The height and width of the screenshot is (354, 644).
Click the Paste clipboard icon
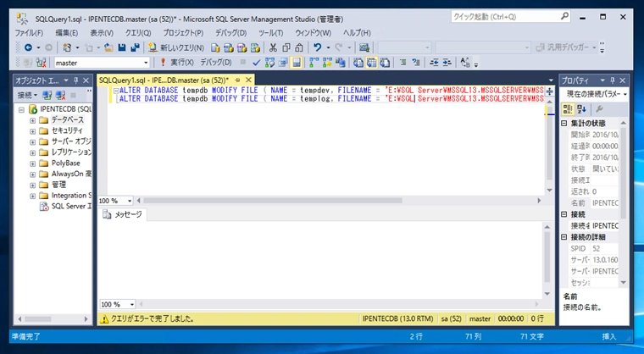299,47
